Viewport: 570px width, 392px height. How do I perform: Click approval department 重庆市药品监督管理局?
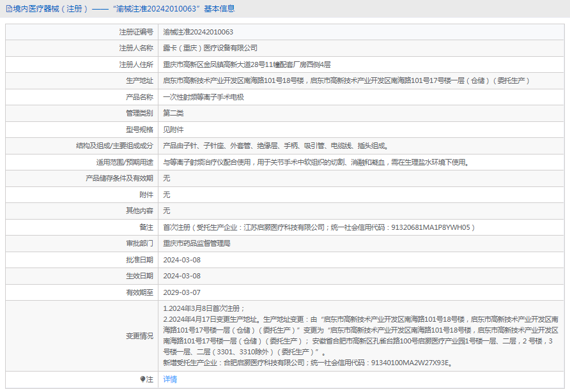tap(196, 243)
